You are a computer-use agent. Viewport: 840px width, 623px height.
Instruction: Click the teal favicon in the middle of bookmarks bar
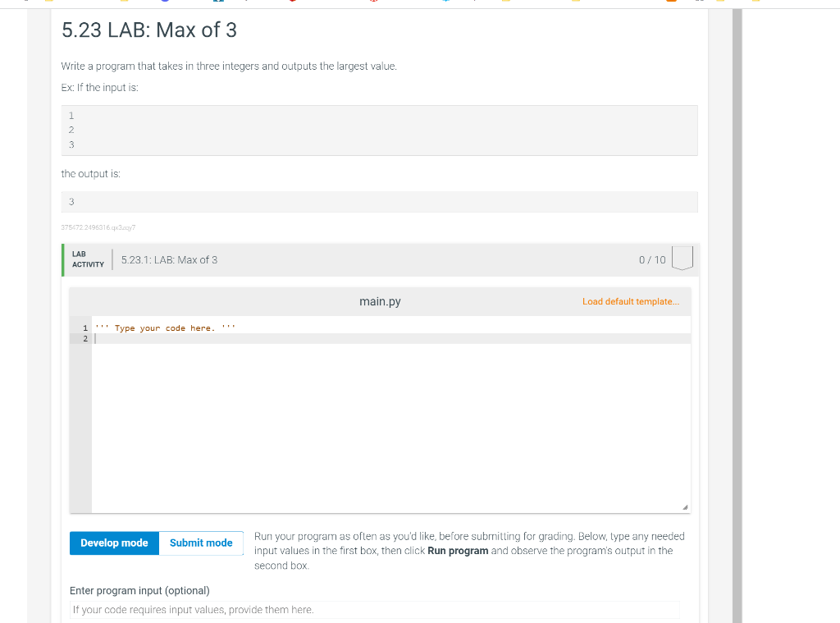[446, 3]
